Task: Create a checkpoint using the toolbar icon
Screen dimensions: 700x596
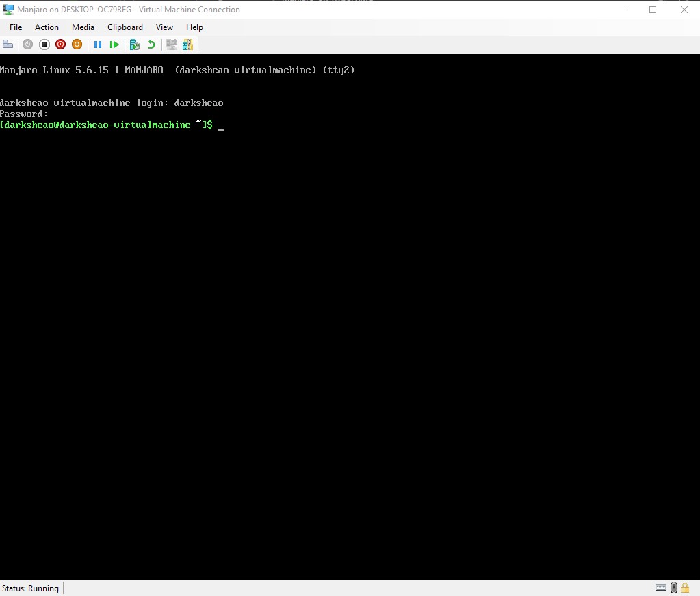Action: [135, 44]
